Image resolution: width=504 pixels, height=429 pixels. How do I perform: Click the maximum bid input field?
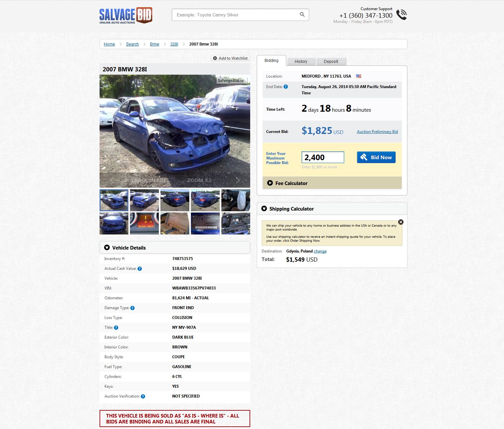323,157
